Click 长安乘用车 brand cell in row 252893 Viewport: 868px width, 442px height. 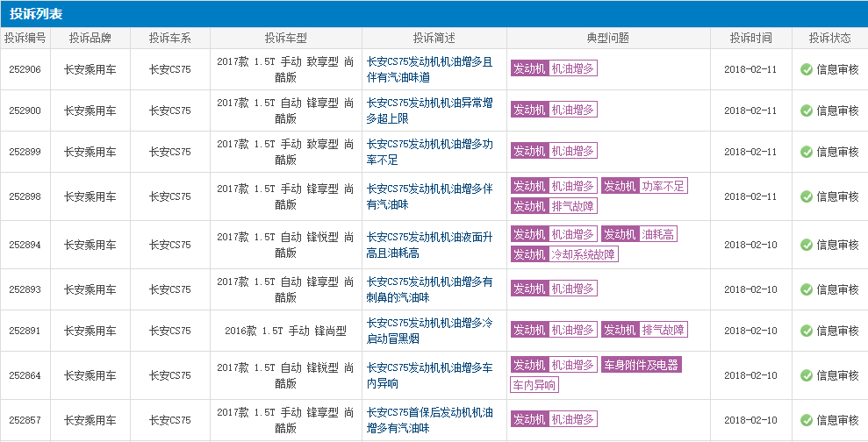90,289
